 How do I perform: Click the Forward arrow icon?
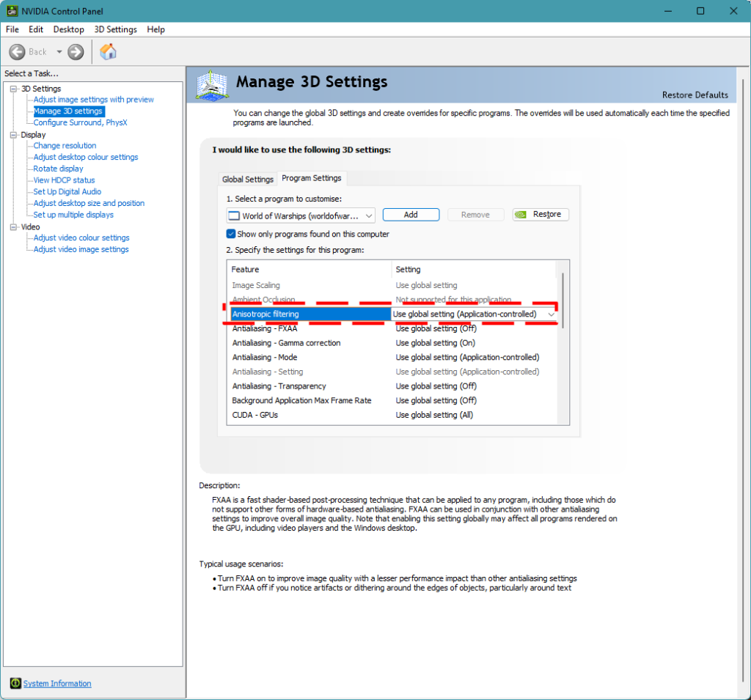click(x=76, y=52)
